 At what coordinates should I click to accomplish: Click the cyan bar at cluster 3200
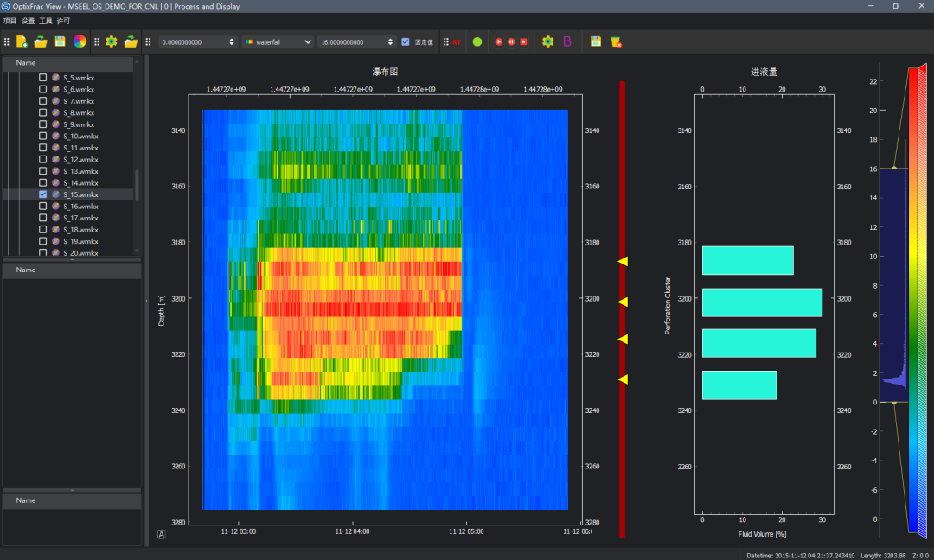[761, 302]
